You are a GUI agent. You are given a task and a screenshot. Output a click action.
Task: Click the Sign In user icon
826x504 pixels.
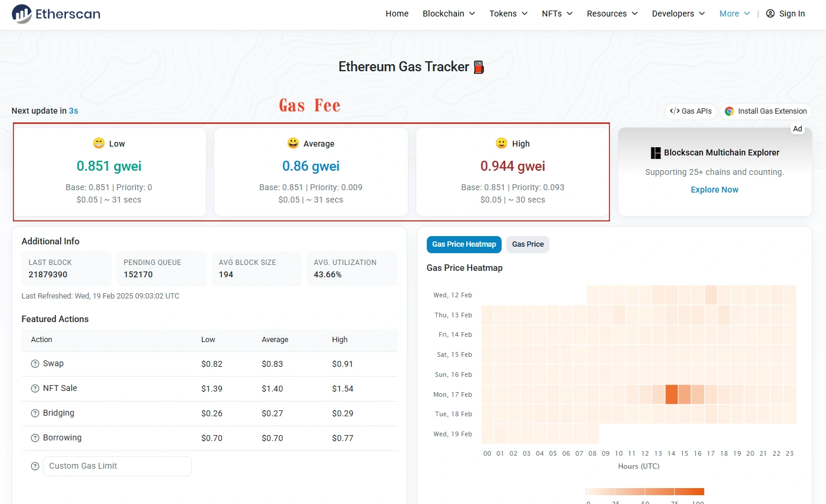coord(770,14)
